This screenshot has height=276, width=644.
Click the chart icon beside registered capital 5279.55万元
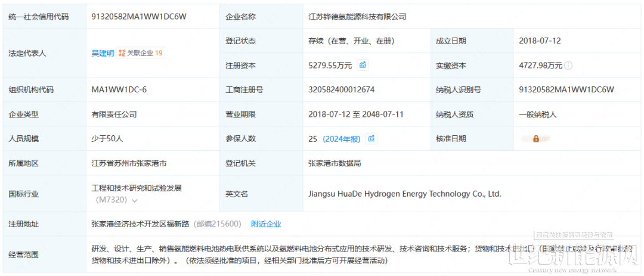(363, 65)
